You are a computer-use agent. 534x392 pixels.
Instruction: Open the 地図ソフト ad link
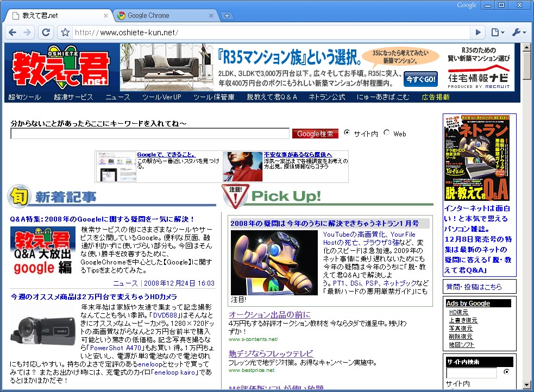(x=461, y=345)
